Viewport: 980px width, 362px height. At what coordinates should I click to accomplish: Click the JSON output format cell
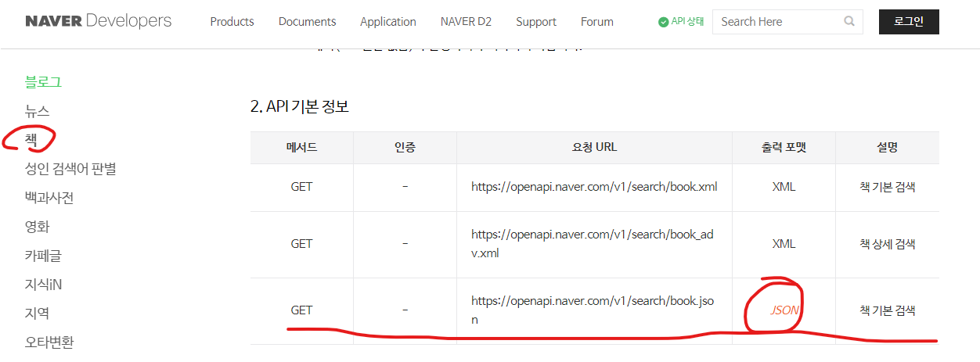[x=784, y=310]
